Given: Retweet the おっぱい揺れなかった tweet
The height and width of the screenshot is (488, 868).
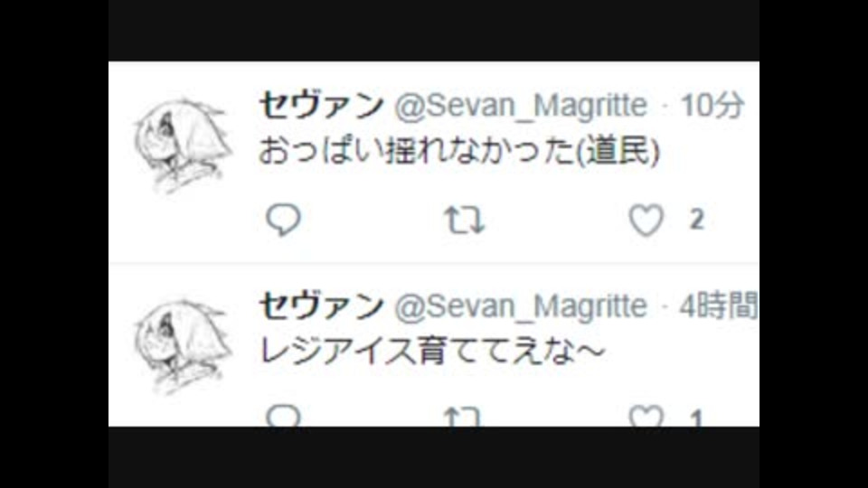Looking at the screenshot, I should point(465,221).
